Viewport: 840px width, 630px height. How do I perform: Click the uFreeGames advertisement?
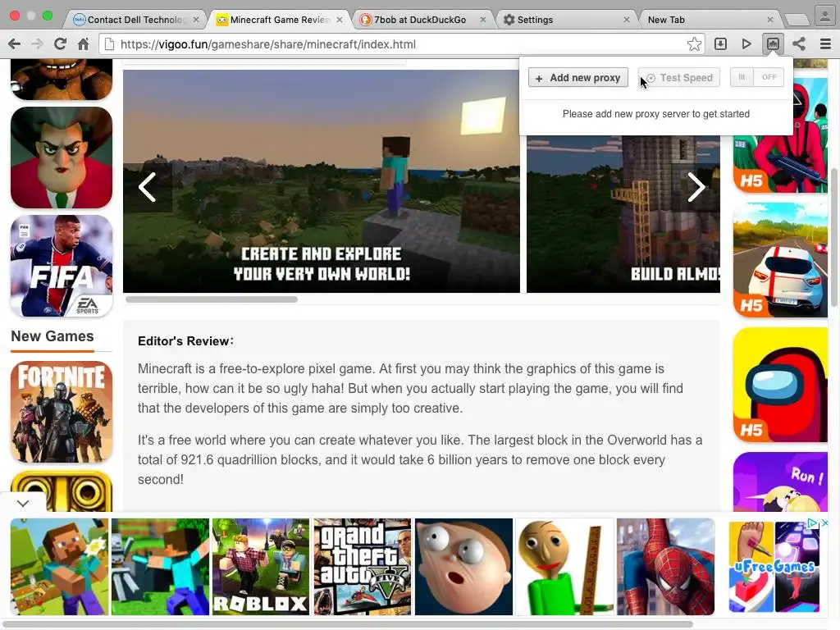pyautogui.click(x=774, y=566)
